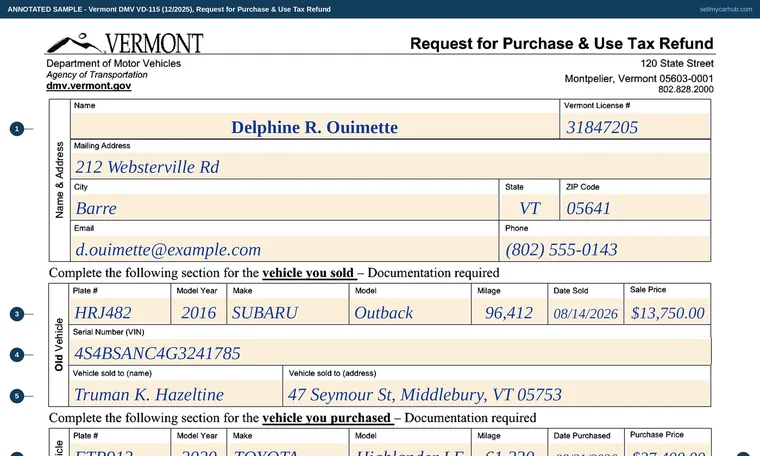The width and height of the screenshot is (760, 456).
Task: Click the Make field containing SUBARU
Action: pos(288,311)
